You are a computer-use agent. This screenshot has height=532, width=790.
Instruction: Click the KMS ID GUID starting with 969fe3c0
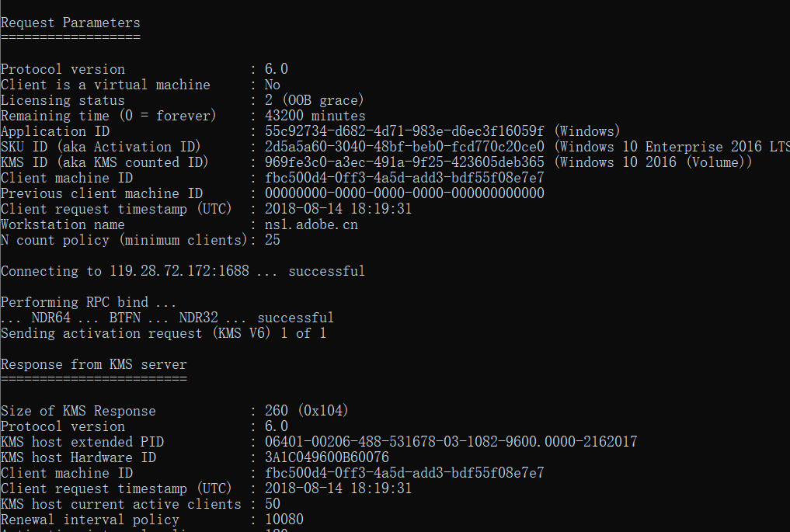[405, 162]
